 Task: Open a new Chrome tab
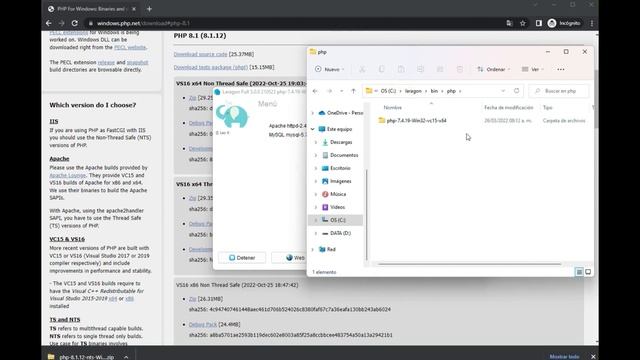pos(149,9)
